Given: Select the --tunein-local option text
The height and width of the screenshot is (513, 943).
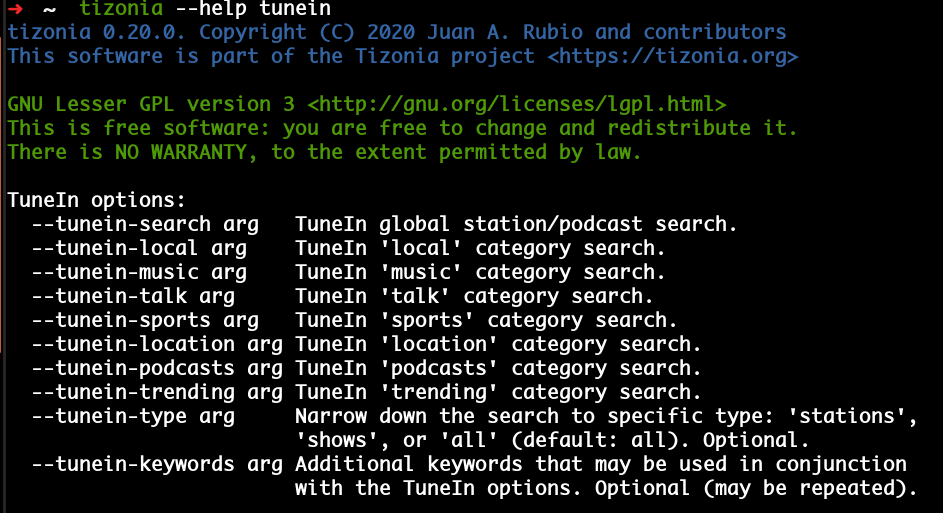Looking at the screenshot, I should pos(115,248).
